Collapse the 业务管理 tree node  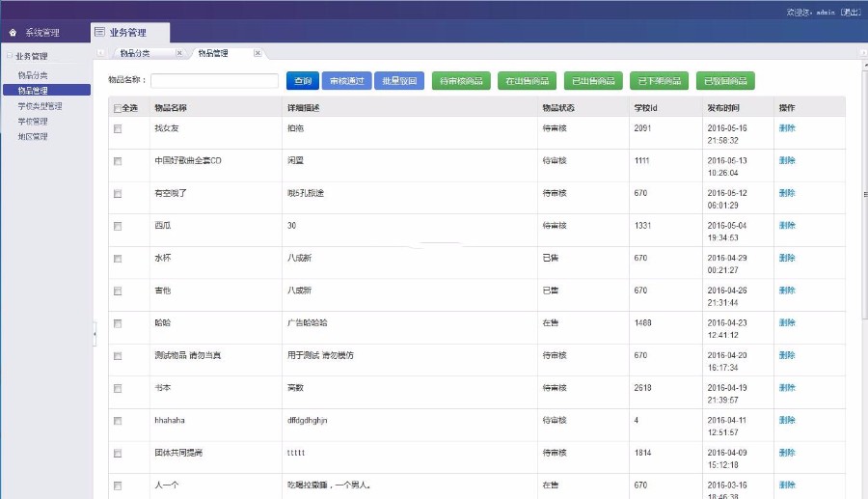pos(10,55)
